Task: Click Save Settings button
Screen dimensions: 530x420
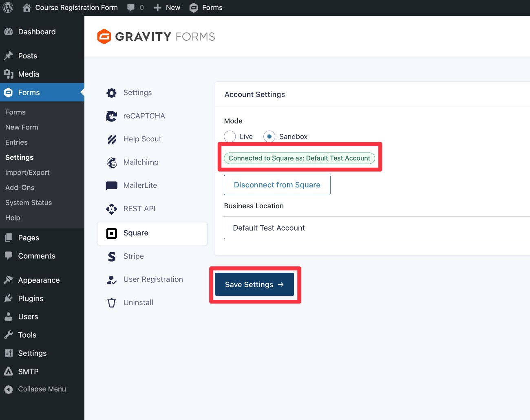Action: point(254,284)
